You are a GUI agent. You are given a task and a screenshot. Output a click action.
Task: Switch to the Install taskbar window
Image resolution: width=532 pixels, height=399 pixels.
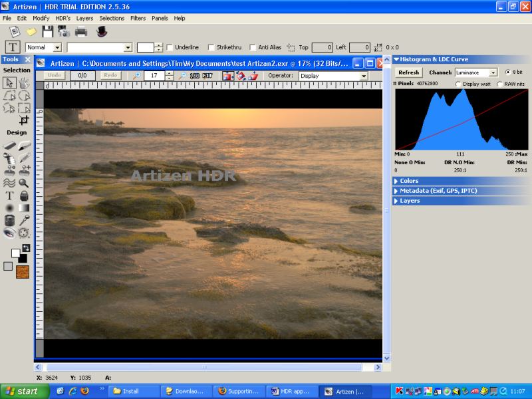click(x=135, y=391)
